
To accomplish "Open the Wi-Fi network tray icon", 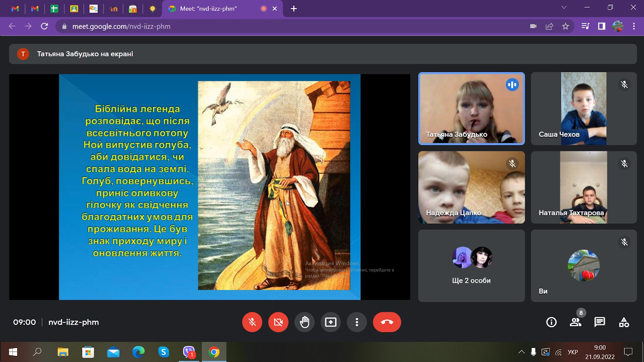I will (x=558, y=352).
